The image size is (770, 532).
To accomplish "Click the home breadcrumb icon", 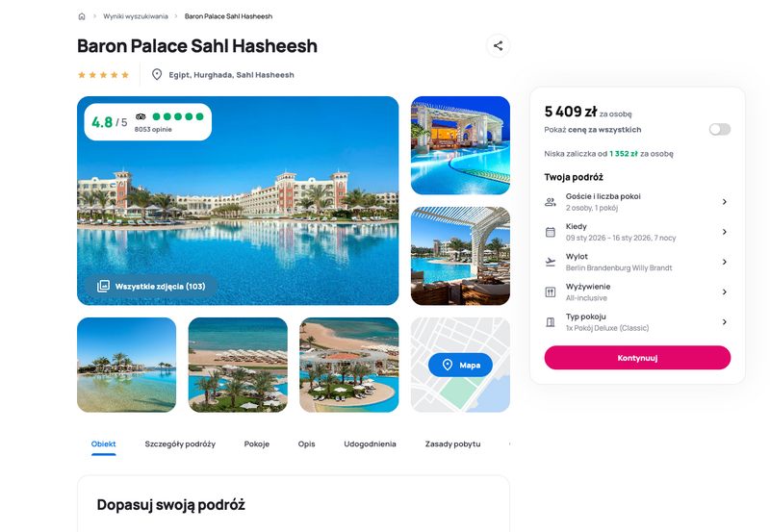I will click(x=82, y=16).
